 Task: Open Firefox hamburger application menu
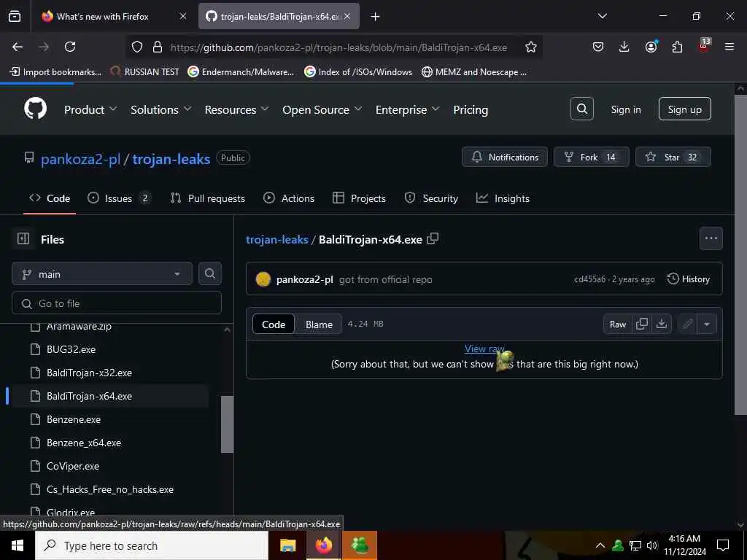(729, 47)
